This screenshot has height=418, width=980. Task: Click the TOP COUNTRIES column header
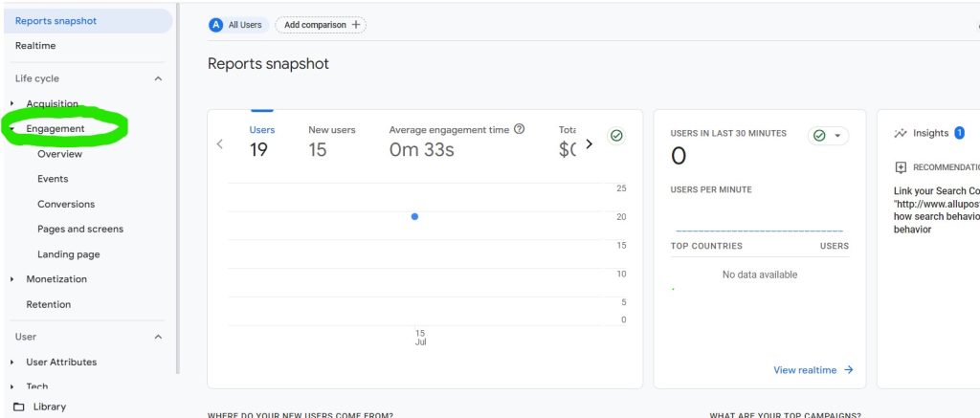point(706,246)
